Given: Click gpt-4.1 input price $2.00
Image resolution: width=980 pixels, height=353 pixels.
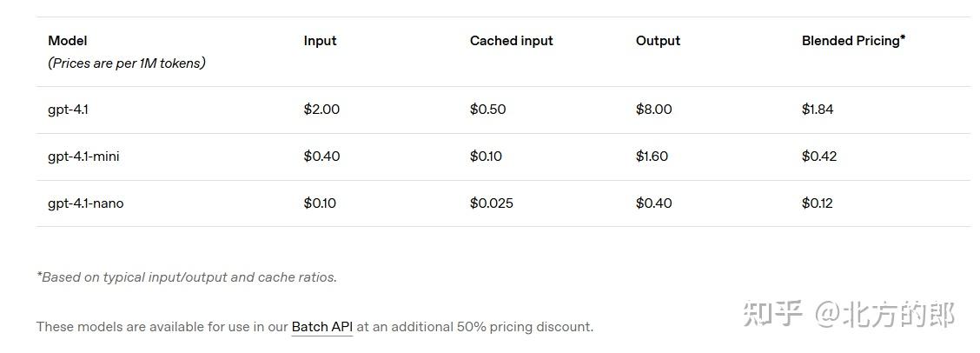Looking at the screenshot, I should pyautogui.click(x=321, y=110).
